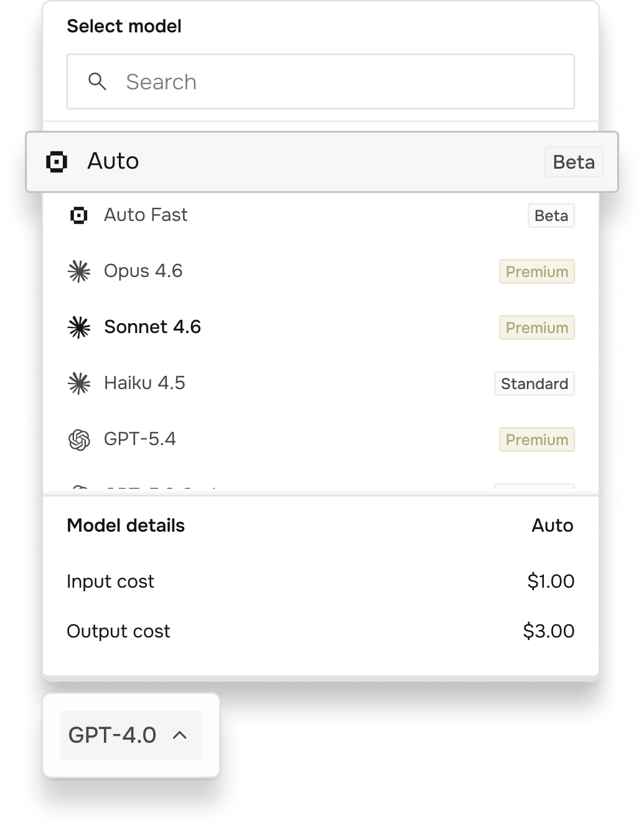Click the Opus 4.6 starburst icon
Screen dimensions: 644x828
pos(79,271)
